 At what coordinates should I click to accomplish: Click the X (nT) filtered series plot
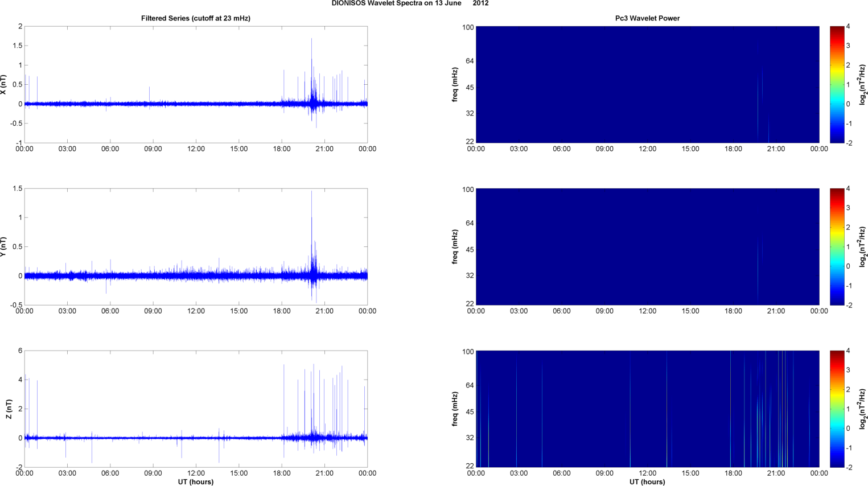tap(196, 84)
